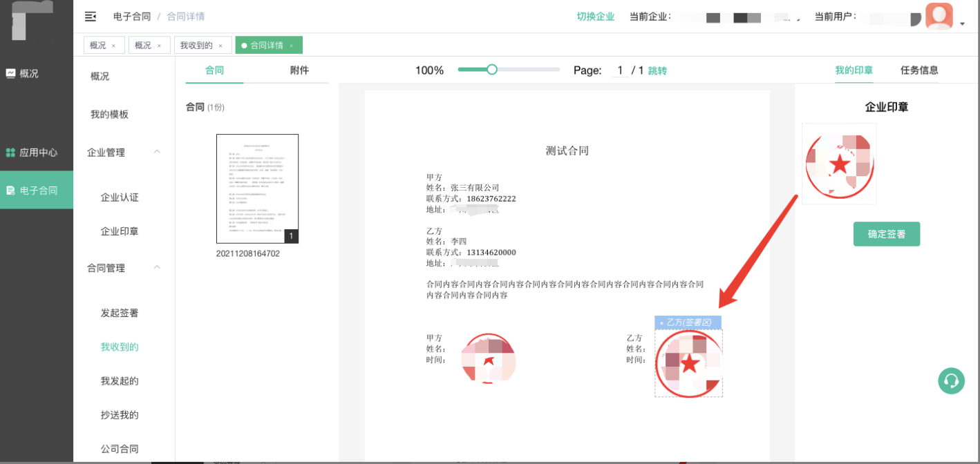Image resolution: width=980 pixels, height=464 pixels.
Task: Collapse the 合同管理 menu section
Action: 157,267
